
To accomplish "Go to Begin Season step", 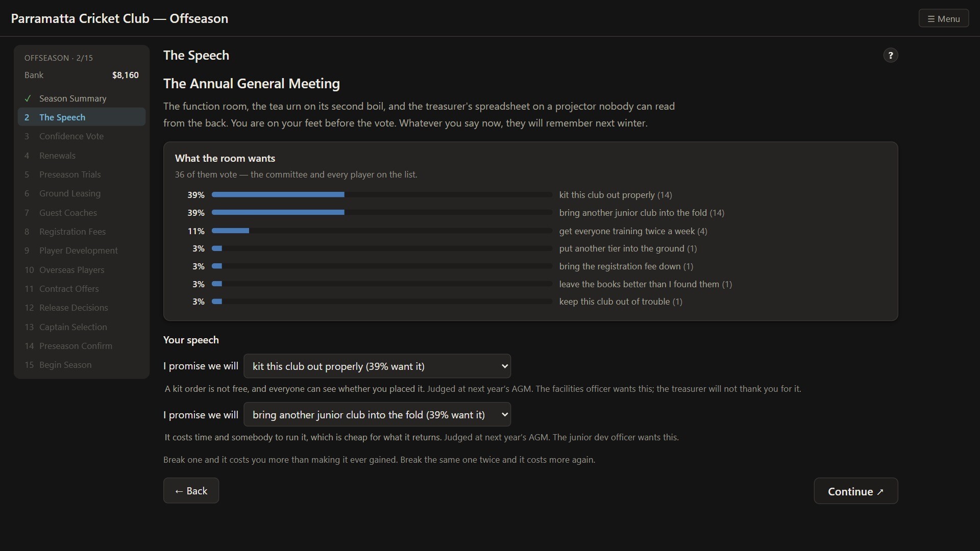I will (x=82, y=365).
